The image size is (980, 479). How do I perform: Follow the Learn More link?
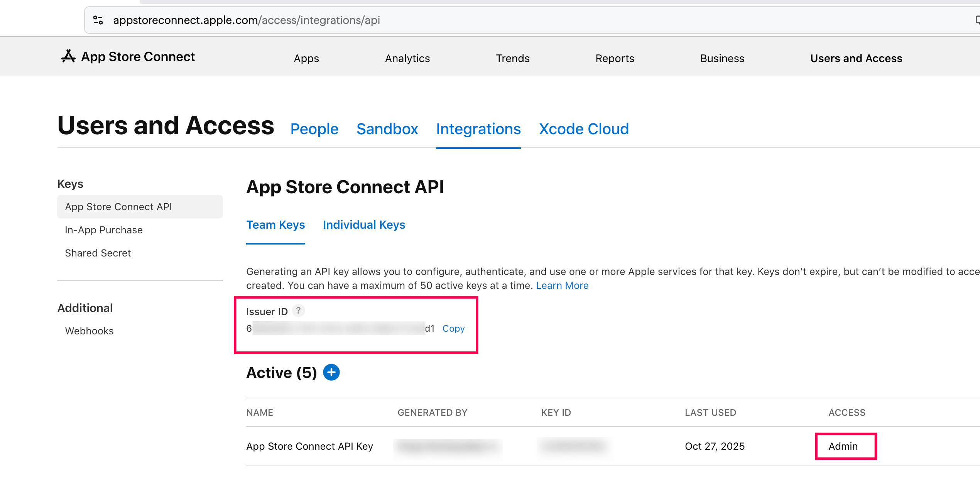point(562,285)
